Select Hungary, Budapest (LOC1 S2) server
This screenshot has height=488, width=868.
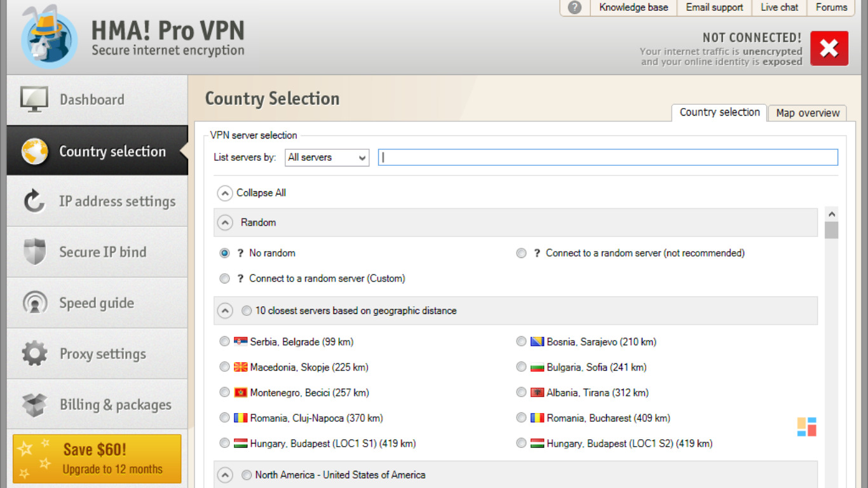(521, 444)
